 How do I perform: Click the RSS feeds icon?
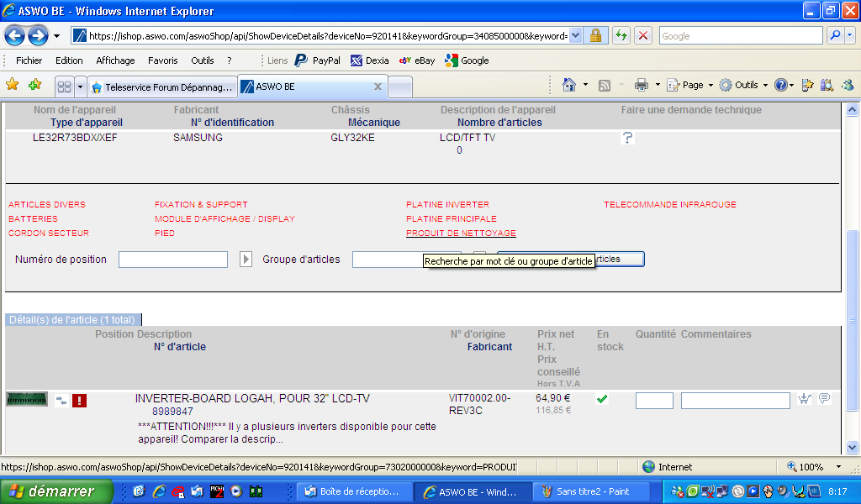(604, 85)
